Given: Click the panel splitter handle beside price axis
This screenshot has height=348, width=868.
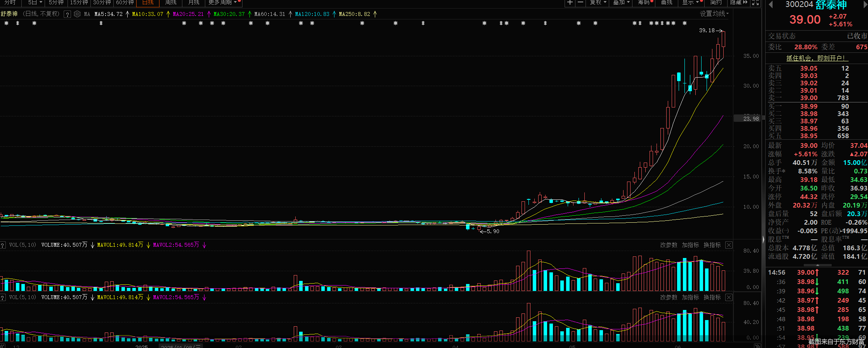Looking at the screenshot, I should (x=763, y=118).
